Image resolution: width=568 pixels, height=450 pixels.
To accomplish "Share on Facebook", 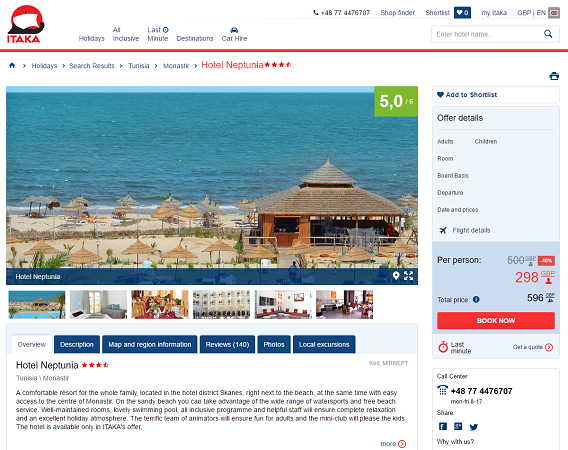I will click(x=443, y=426).
